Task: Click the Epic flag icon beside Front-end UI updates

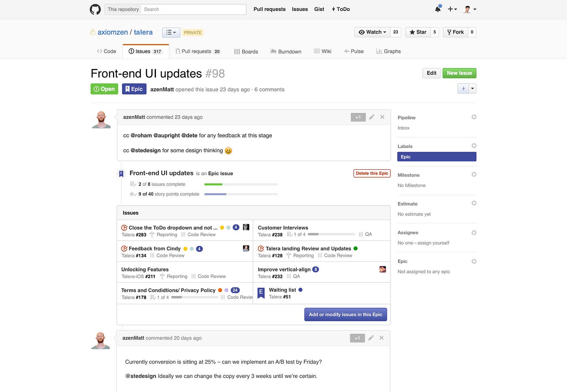Action: (121, 173)
